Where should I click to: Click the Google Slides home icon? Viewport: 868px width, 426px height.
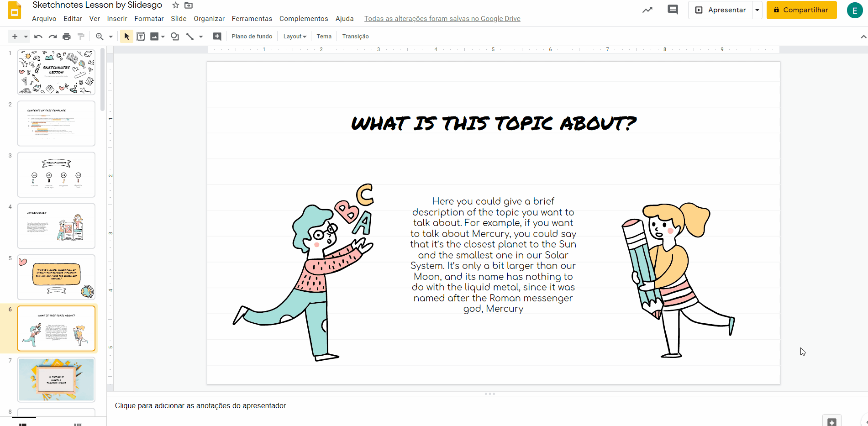[15, 10]
